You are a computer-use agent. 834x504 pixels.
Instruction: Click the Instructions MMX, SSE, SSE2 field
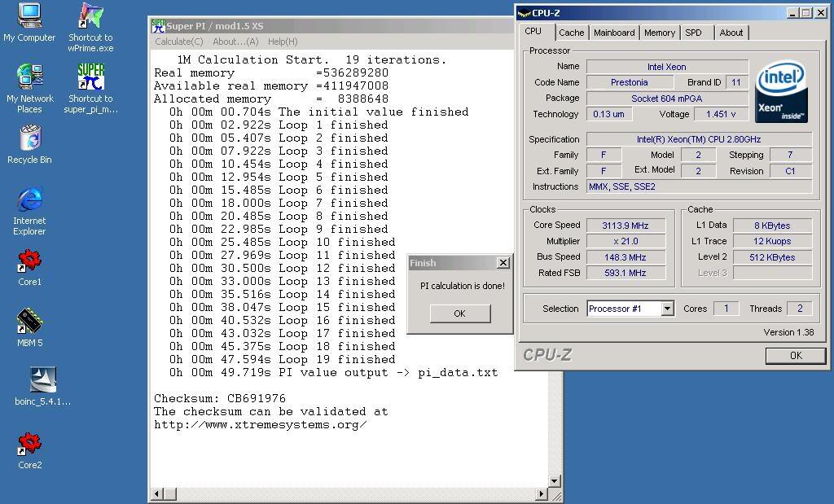coord(699,186)
